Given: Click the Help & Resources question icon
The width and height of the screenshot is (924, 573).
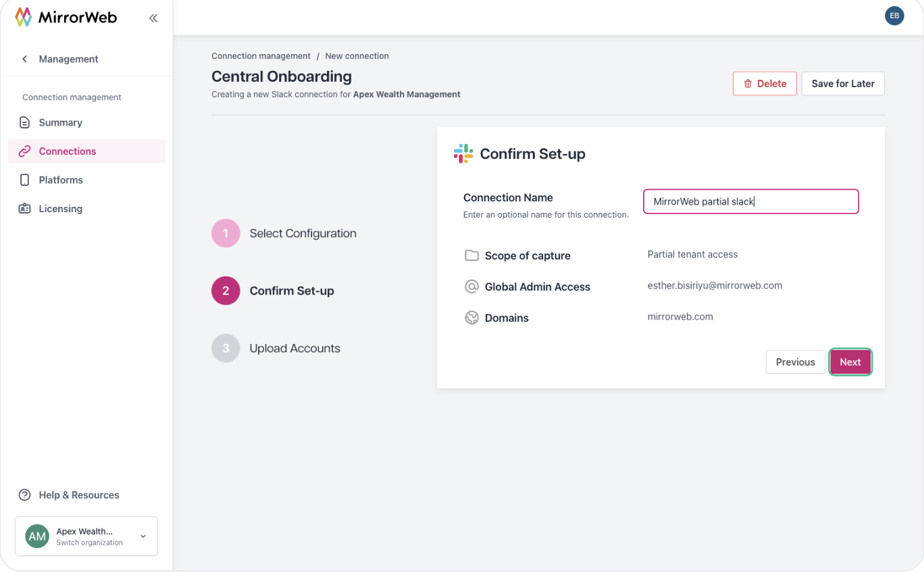Looking at the screenshot, I should point(25,495).
